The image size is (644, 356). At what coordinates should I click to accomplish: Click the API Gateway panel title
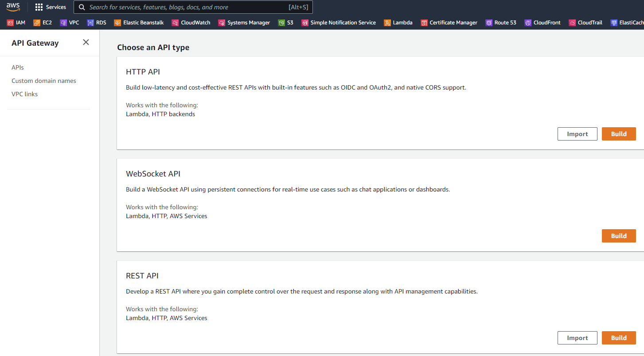point(35,43)
